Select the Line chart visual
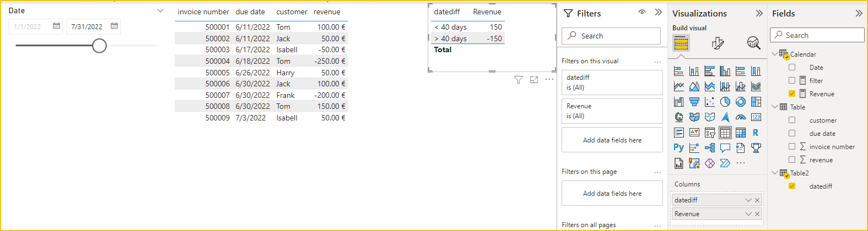The width and height of the screenshot is (868, 231). [x=679, y=86]
